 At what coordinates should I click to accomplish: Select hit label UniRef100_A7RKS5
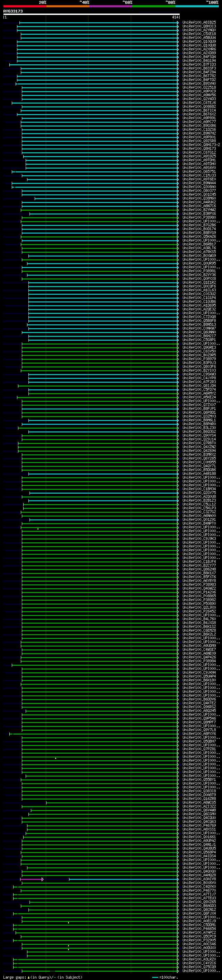(x=199, y=252)
